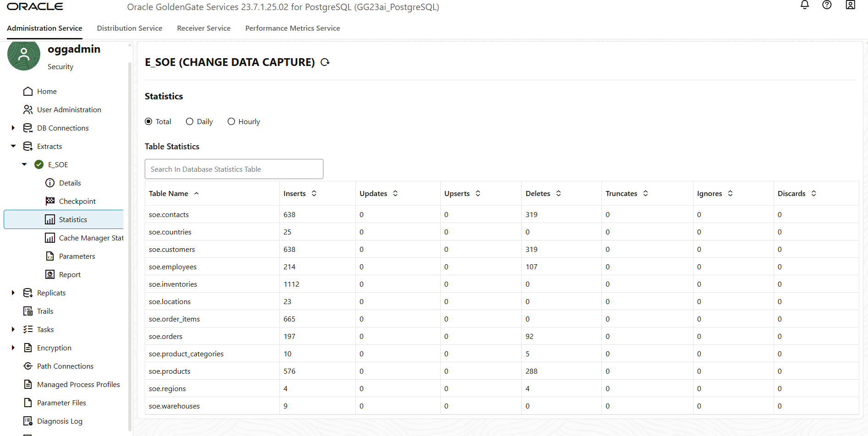Viewport: 868px width, 436px height.
Task: Click the Home house icon
Action: (28, 92)
